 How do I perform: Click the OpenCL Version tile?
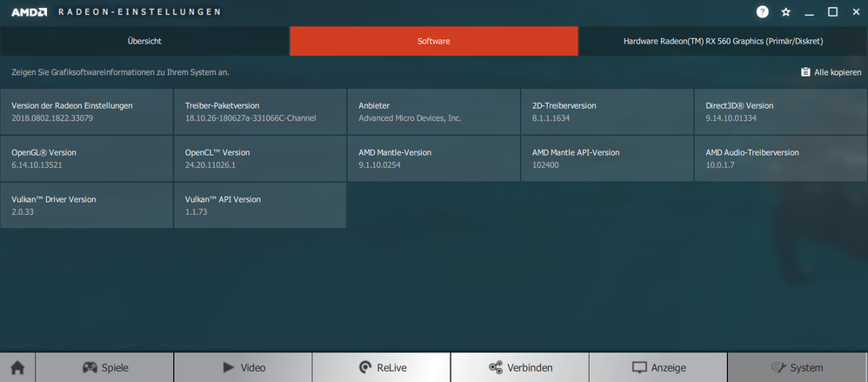tap(260, 158)
